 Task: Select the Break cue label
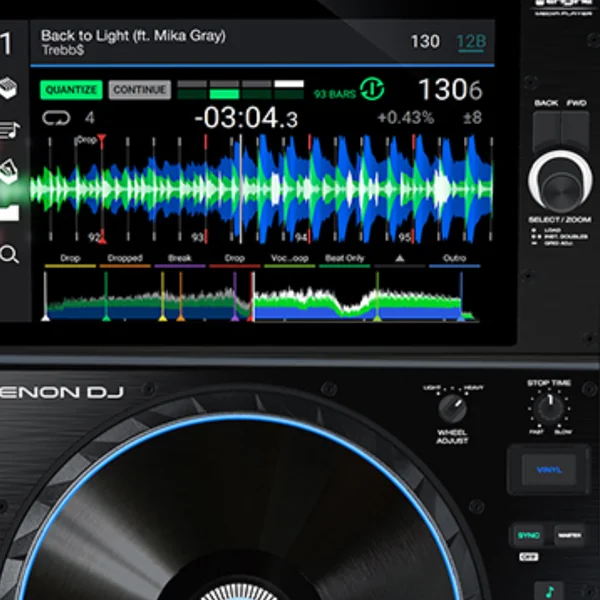pyautogui.click(x=179, y=258)
